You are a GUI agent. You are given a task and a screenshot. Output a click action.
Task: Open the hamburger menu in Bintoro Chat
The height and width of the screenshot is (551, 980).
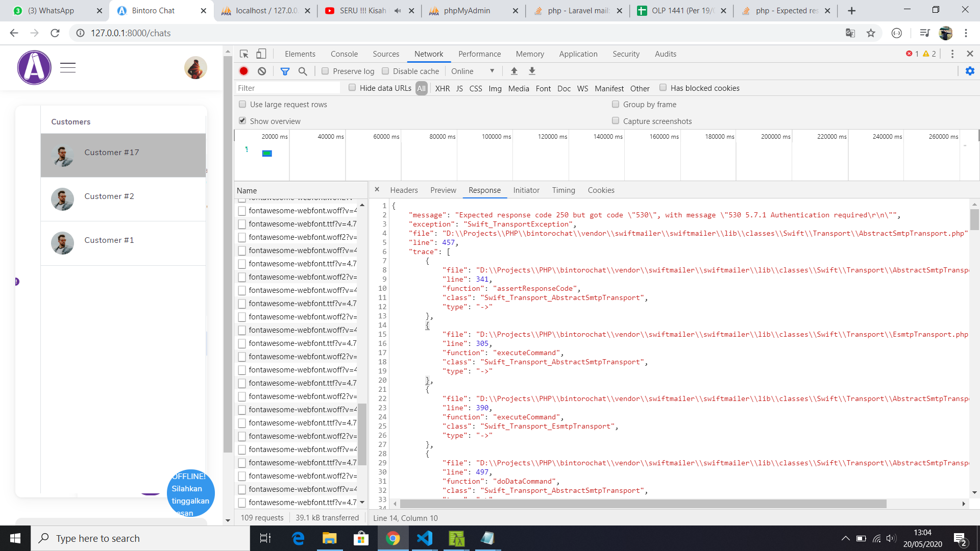coord(68,67)
